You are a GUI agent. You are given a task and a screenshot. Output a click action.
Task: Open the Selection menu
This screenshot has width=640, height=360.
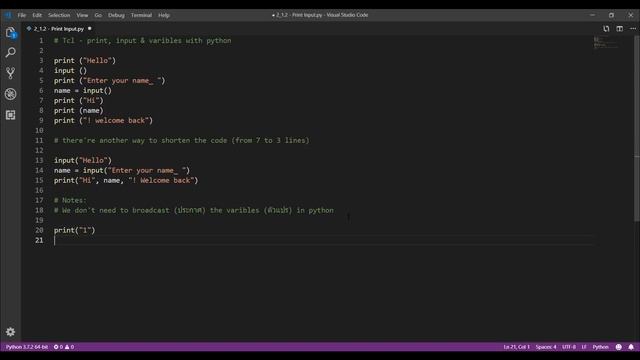[59, 15]
